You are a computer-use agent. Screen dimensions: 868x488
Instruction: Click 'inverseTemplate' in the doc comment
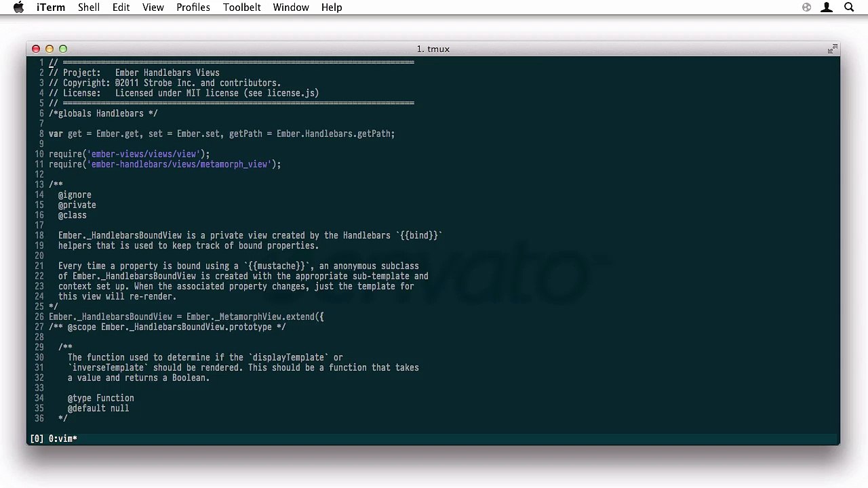pos(108,367)
